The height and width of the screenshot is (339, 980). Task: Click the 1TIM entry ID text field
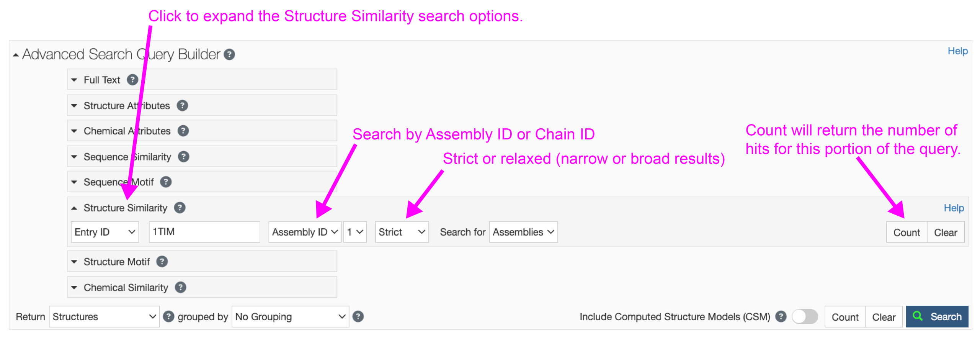point(204,232)
